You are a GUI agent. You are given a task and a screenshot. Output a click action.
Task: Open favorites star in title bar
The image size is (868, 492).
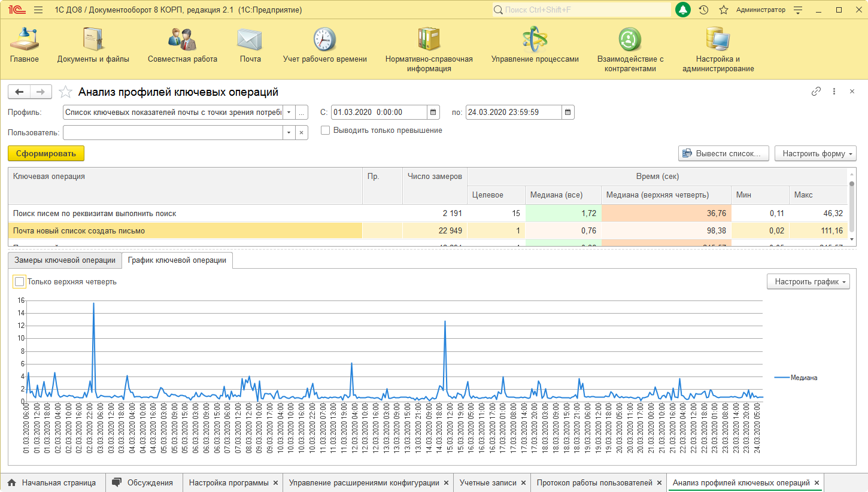pos(723,10)
